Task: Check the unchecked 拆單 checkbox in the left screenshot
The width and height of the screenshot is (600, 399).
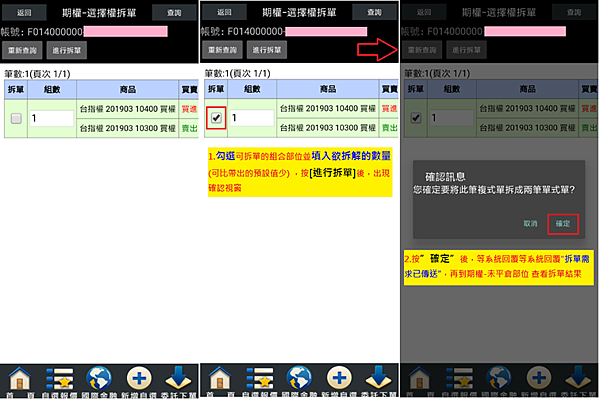Action: pyautogui.click(x=16, y=118)
